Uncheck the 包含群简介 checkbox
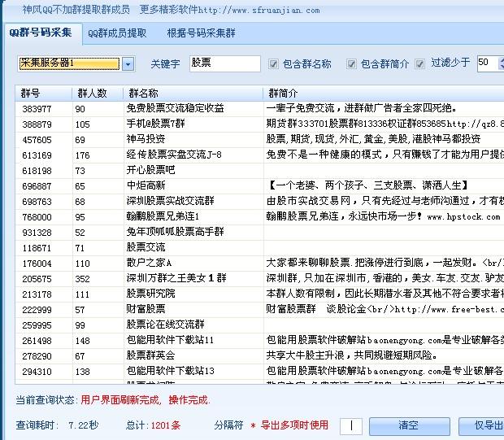504x440 pixels. click(351, 64)
